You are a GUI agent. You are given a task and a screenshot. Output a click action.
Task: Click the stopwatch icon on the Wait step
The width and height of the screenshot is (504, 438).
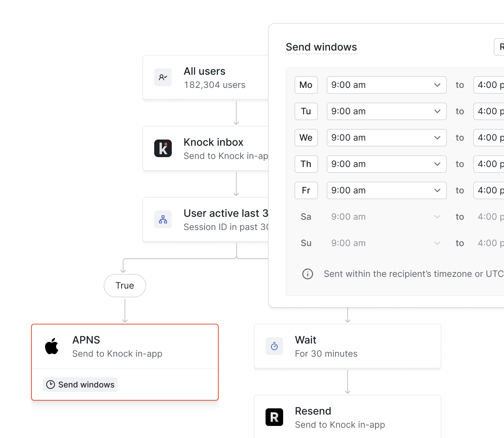[274, 346]
